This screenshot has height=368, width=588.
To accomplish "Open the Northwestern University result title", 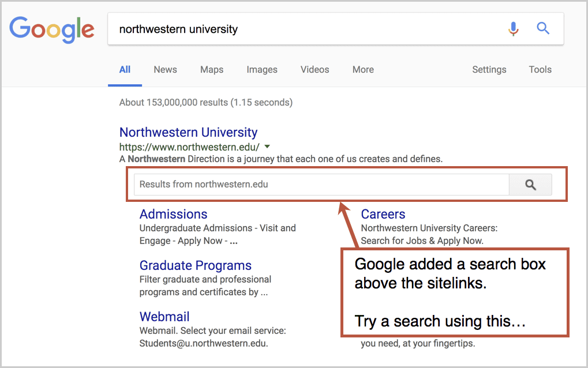I will click(188, 132).
